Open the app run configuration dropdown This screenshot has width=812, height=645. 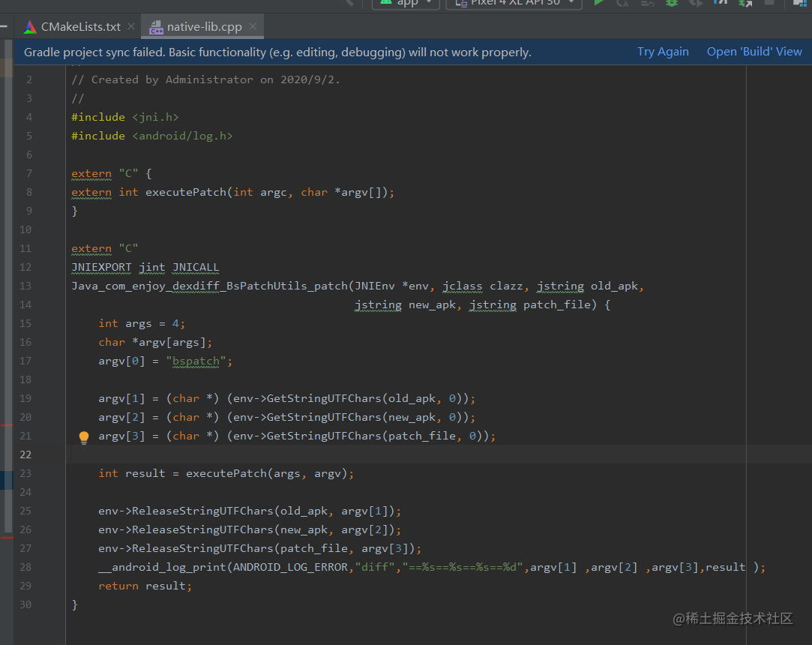click(x=406, y=3)
